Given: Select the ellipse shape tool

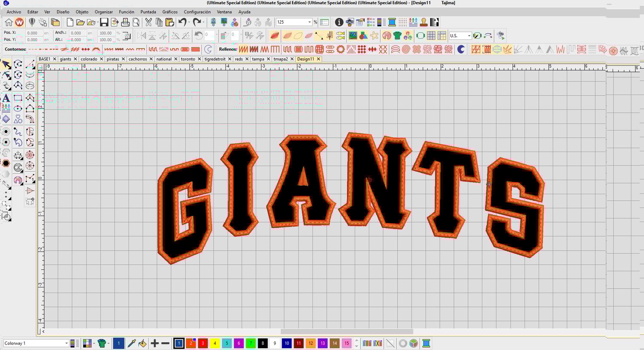Looking at the screenshot, I should coord(18,109).
